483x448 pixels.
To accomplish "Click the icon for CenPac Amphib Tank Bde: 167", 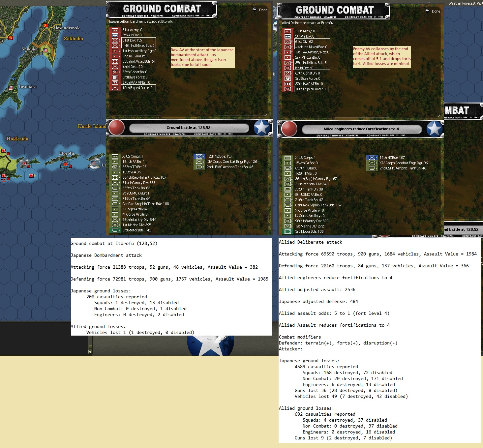I will pos(287,205).
